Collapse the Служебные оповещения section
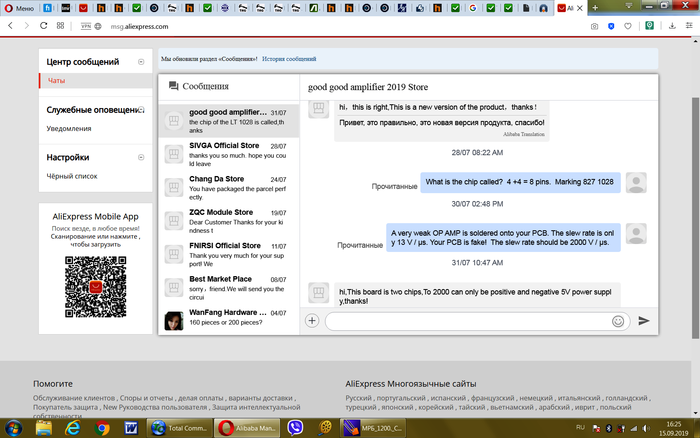This screenshot has width=700, height=438. [141, 109]
